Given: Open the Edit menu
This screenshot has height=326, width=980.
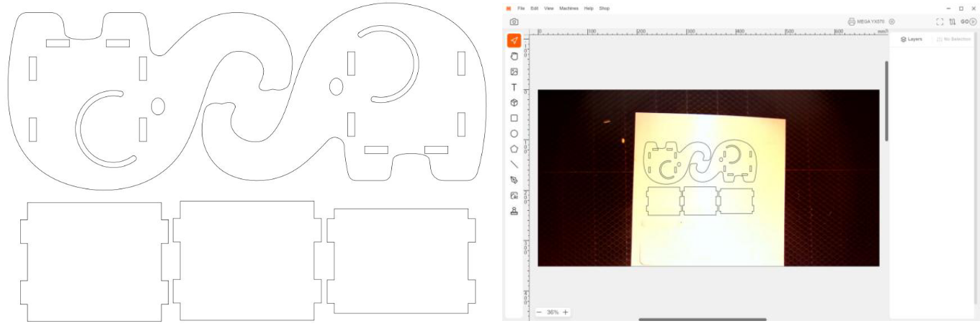Looking at the screenshot, I should tap(535, 8).
